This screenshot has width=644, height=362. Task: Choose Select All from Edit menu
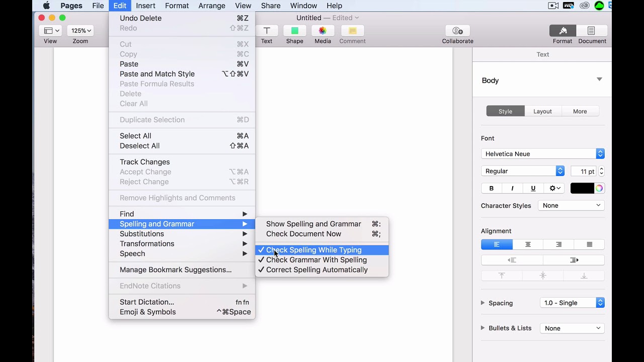[182, 136]
